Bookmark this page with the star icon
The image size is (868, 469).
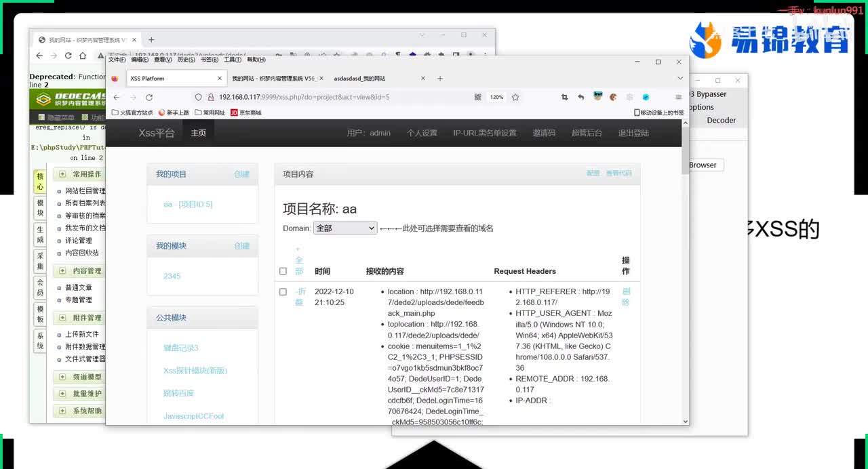pos(515,97)
